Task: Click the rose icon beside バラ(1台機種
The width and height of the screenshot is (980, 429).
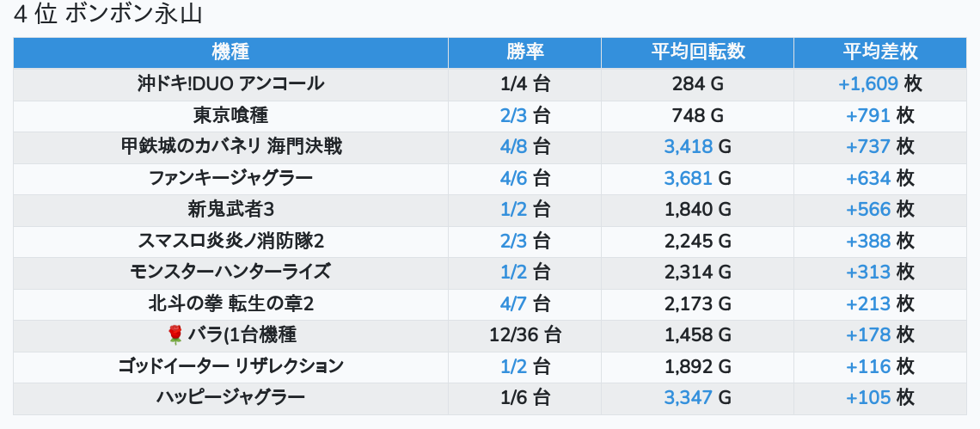Action: point(175,335)
